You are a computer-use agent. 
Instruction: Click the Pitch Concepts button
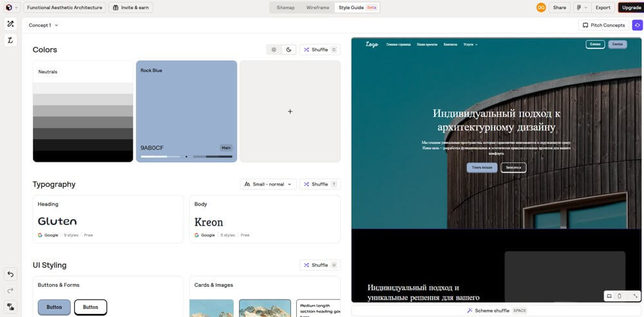pos(603,25)
